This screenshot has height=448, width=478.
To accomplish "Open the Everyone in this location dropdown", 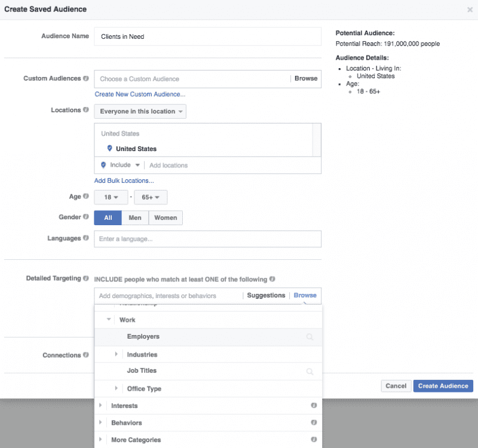I will point(140,112).
